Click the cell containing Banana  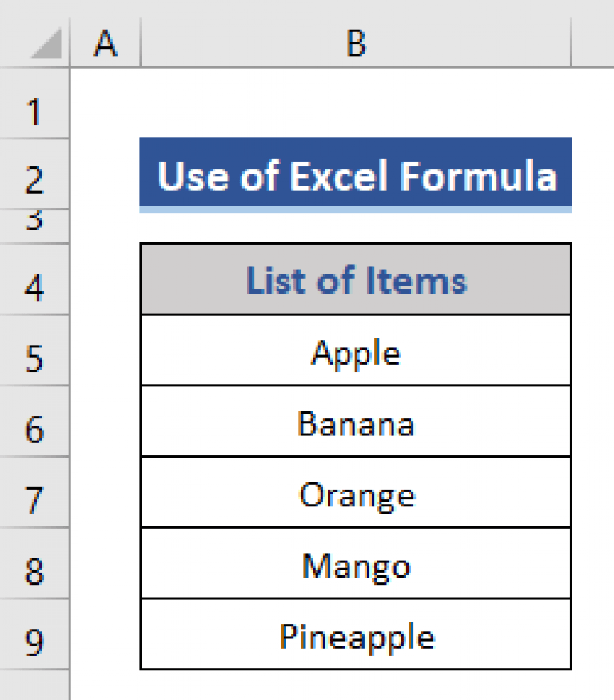356,422
